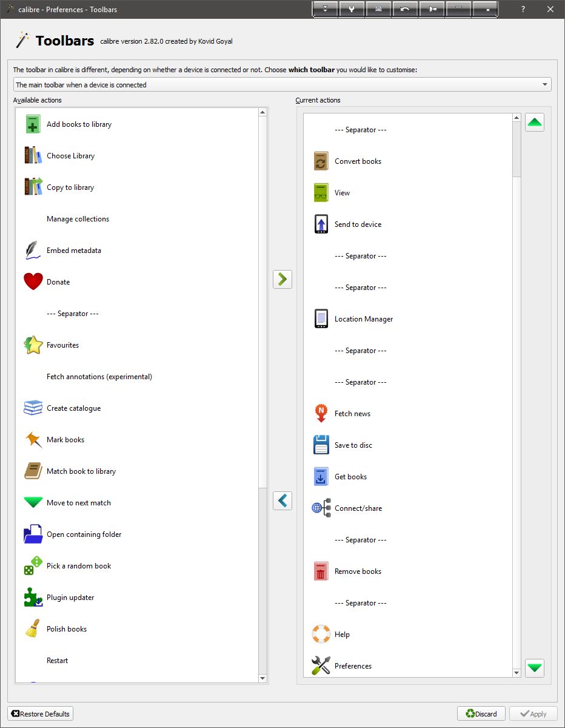Move selected action up with green up arrow
The height and width of the screenshot is (728, 565).
point(535,122)
